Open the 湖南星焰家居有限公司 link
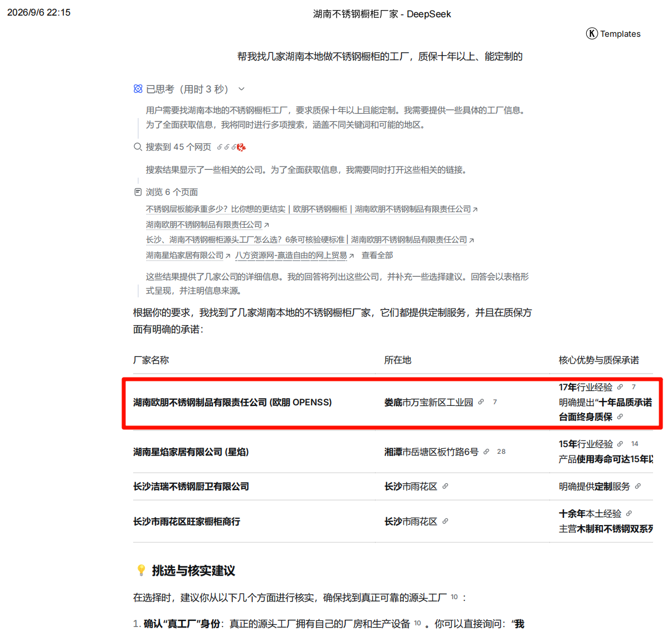Screen dimensions: 672x632 [184, 255]
